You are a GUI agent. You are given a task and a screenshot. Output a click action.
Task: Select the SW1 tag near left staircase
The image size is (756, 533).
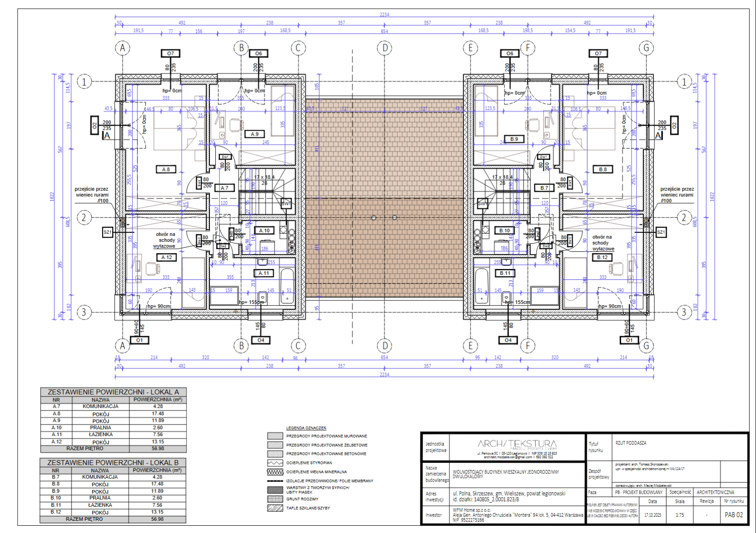[x=286, y=203]
